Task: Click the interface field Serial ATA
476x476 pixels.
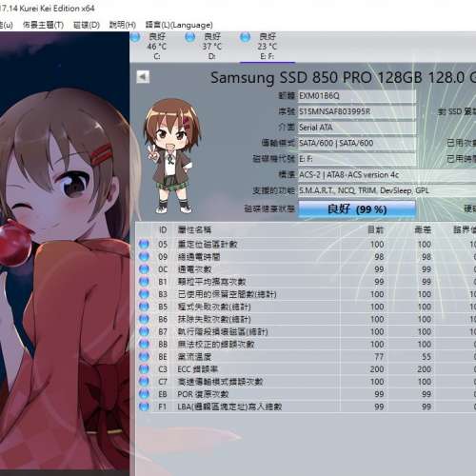Action: click(357, 128)
